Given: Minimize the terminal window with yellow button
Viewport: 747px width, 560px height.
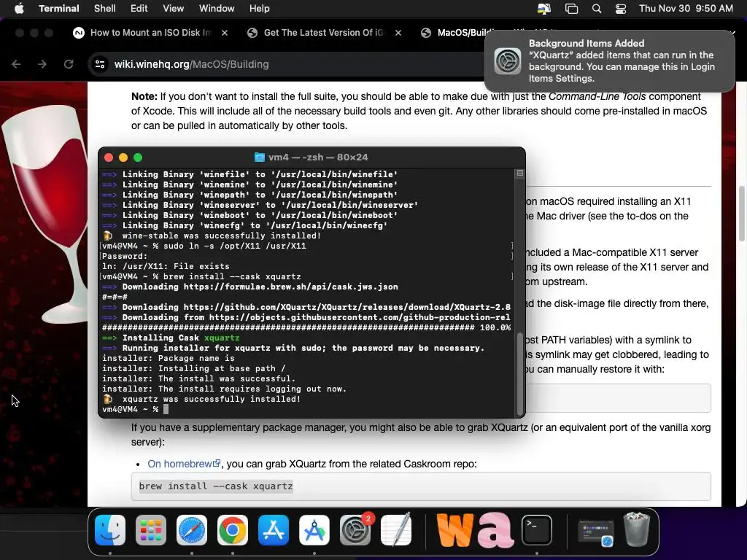Looking at the screenshot, I should tap(123, 157).
